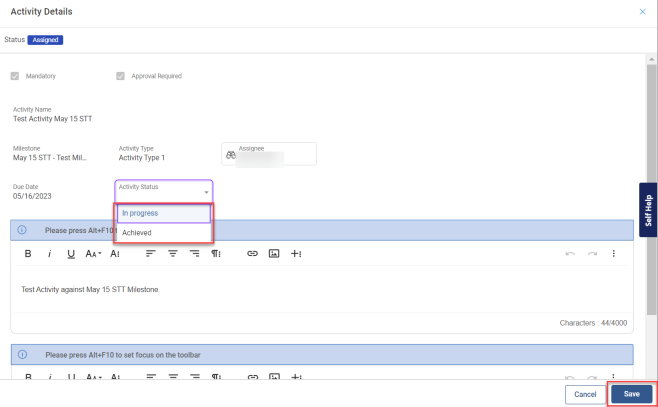Align text left in first editor

(x=150, y=254)
